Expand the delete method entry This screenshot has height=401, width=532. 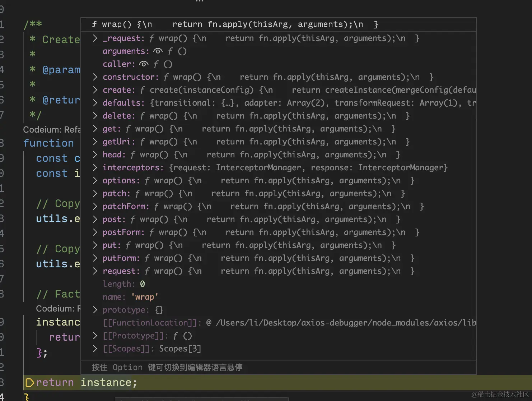(95, 116)
